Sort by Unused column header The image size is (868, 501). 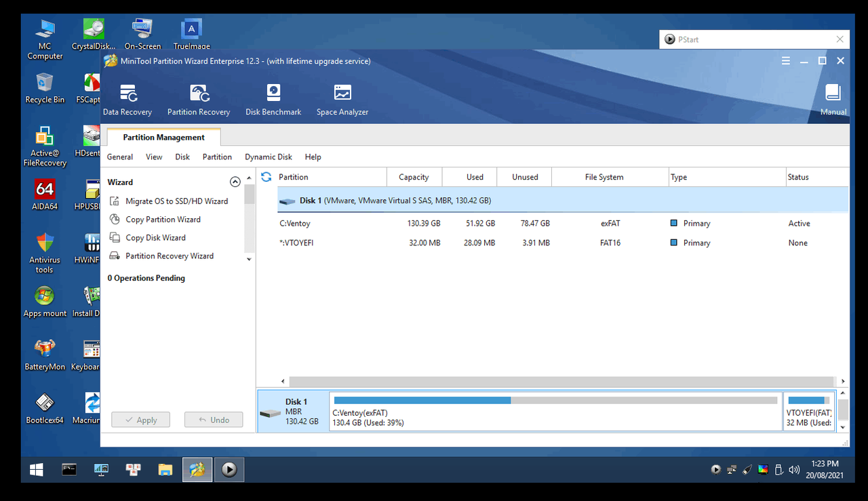coord(525,177)
